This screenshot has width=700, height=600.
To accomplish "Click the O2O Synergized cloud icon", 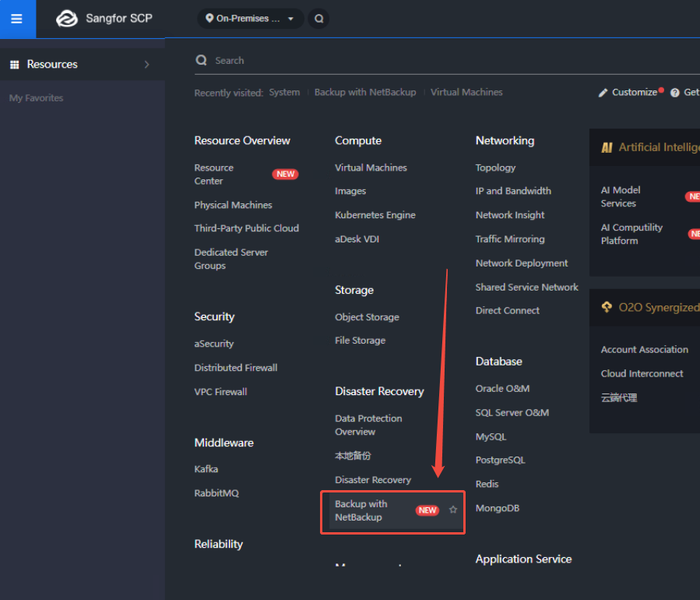I will pos(607,307).
